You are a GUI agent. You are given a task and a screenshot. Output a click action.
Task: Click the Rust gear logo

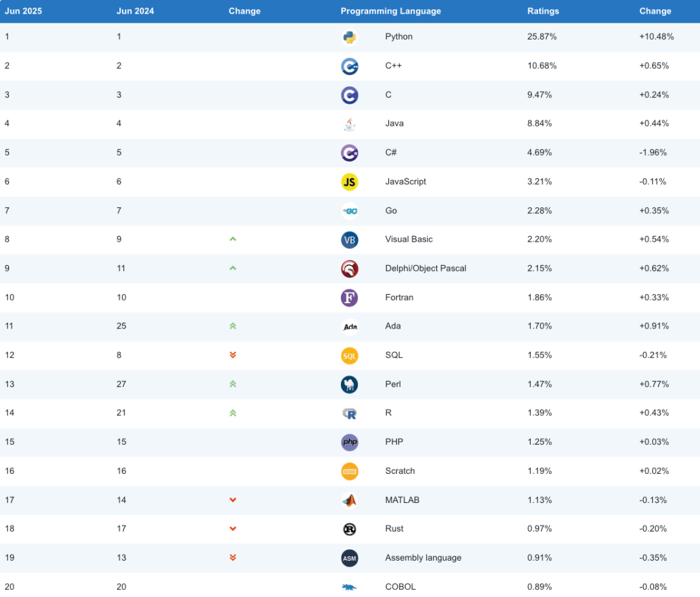click(349, 529)
